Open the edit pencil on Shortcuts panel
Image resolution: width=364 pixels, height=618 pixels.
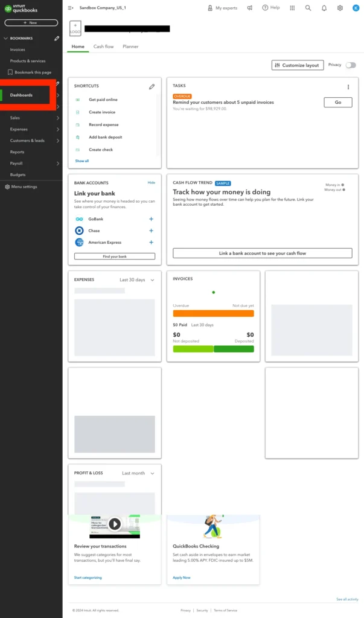coord(152,86)
